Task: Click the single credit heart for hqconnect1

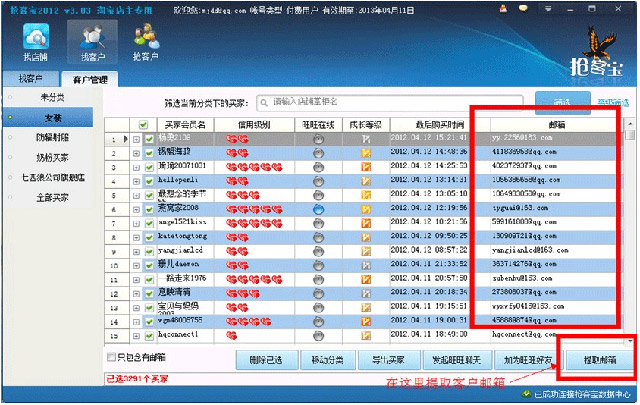Action: [231, 336]
